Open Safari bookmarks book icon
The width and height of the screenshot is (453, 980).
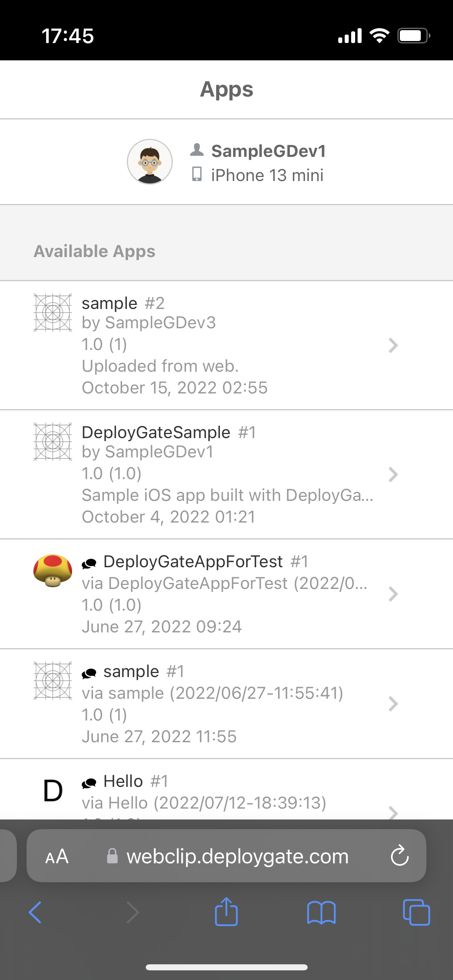(321, 912)
